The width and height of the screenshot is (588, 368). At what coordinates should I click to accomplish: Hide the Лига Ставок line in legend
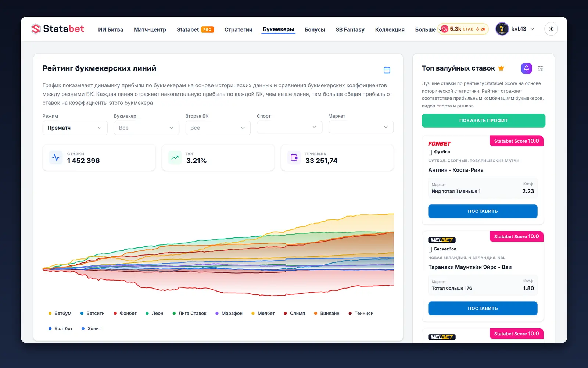[190, 313]
